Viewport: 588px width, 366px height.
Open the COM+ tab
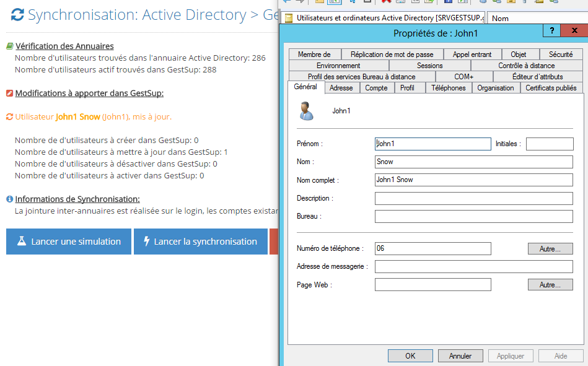coord(464,77)
